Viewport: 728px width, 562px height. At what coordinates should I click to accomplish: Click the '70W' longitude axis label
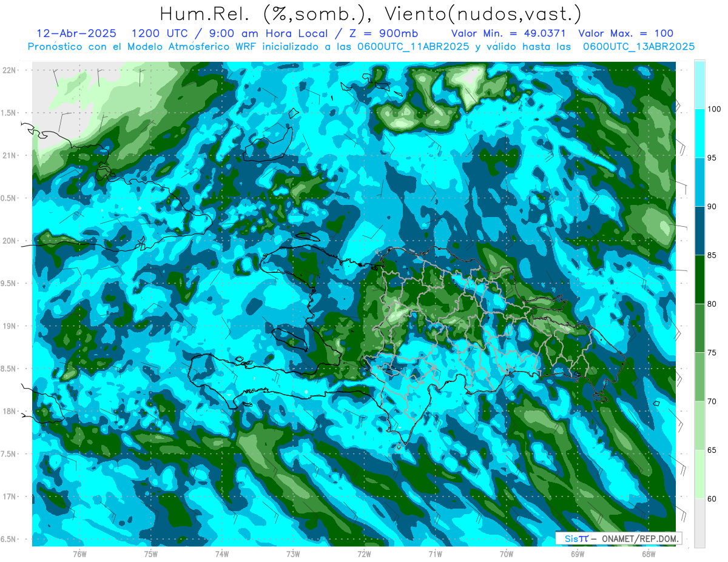point(506,554)
